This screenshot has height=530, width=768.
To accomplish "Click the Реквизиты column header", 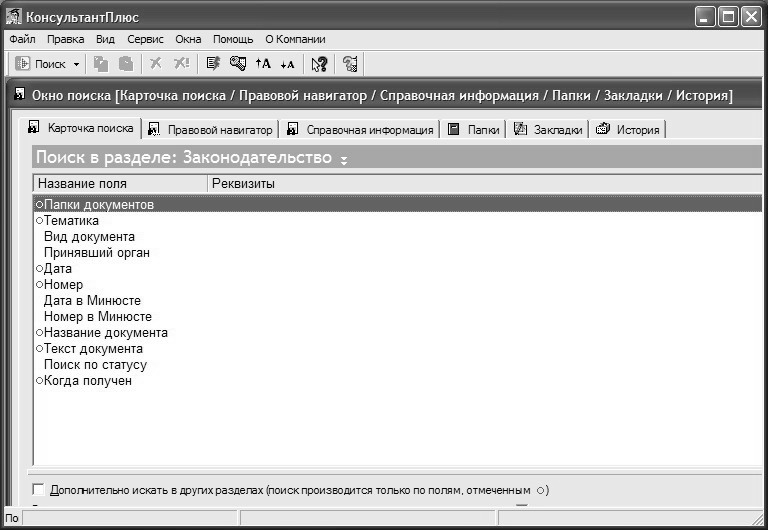I will pyautogui.click(x=485, y=184).
